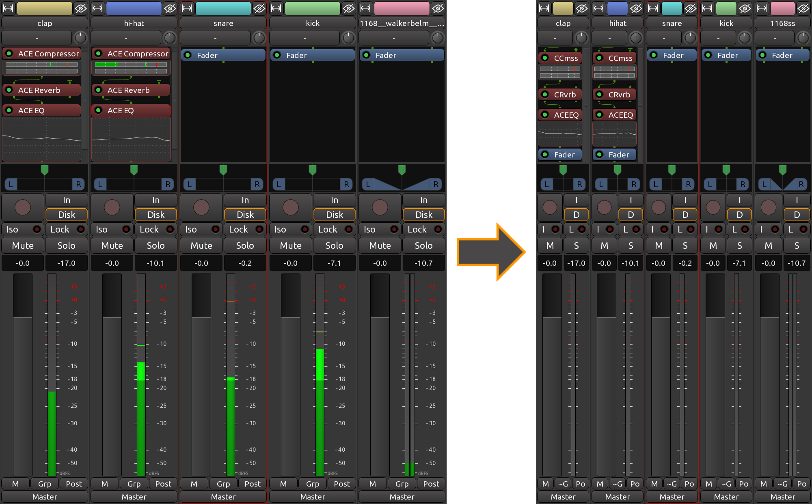The width and height of the screenshot is (812, 504).
Task: Open Grp dropdown on wide clap strip
Action: click(x=45, y=484)
